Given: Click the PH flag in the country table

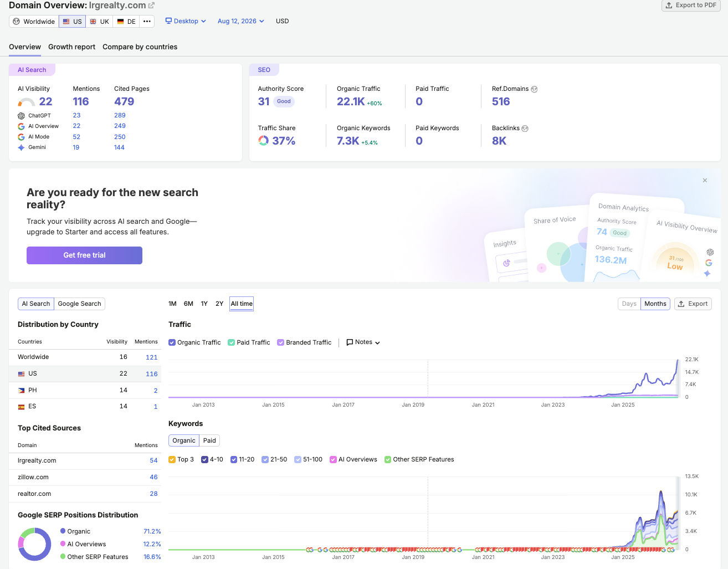Looking at the screenshot, I should [21, 390].
